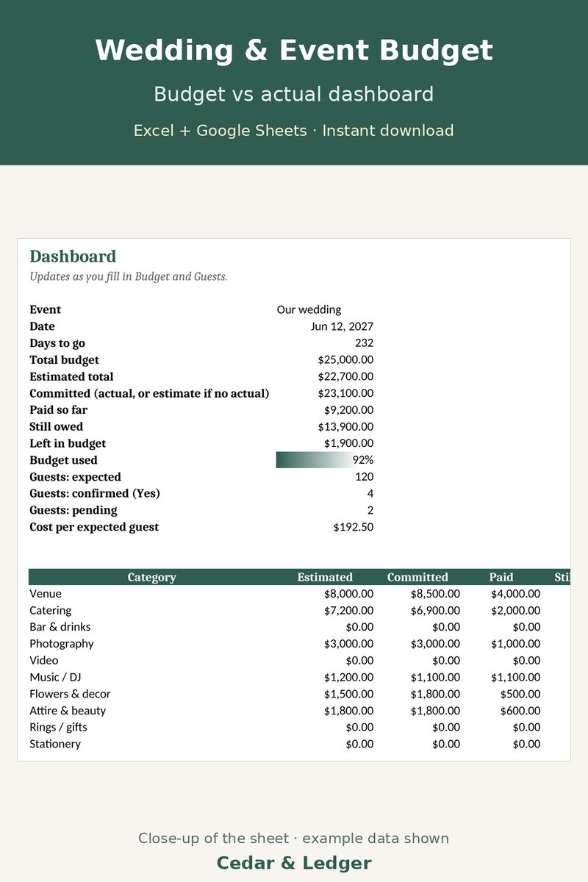Image resolution: width=588 pixels, height=882 pixels.
Task: Click the "Left in budget" label
Action: (x=68, y=443)
